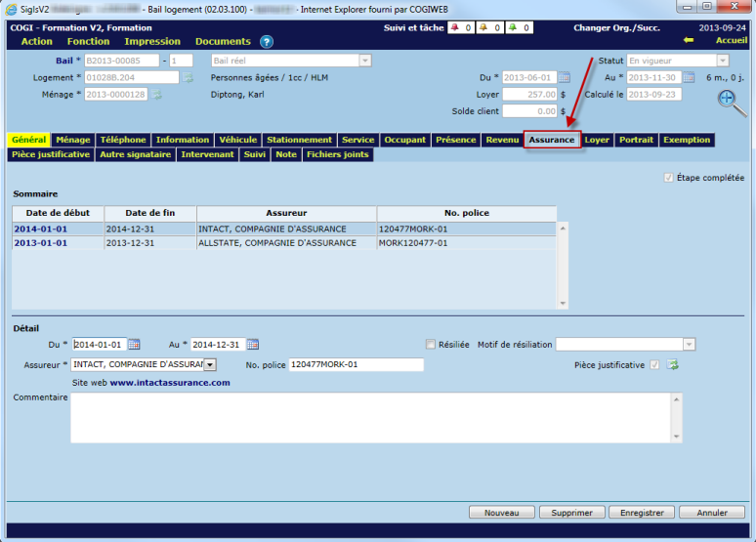756x542 pixels.
Task: Open calendar picker for detail Du date
Action: [x=135, y=345]
